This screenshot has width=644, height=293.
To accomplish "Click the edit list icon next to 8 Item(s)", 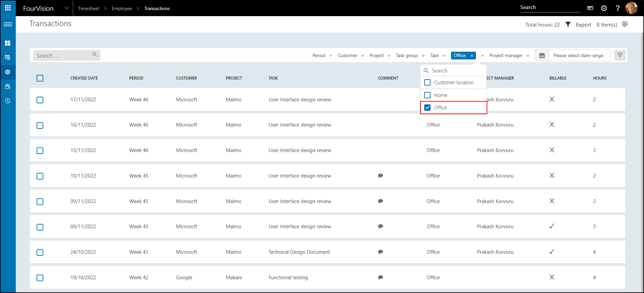I will tap(625, 24).
